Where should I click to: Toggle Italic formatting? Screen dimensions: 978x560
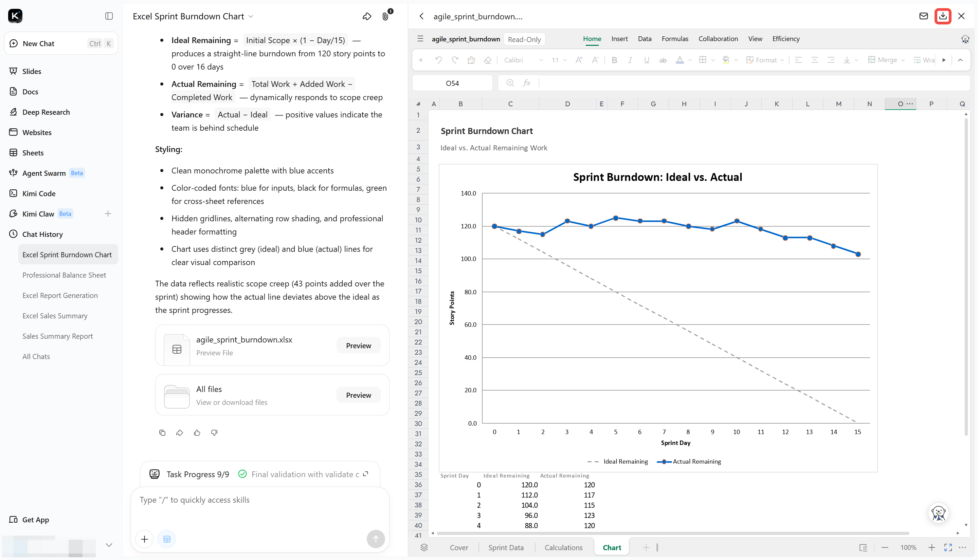[630, 60]
